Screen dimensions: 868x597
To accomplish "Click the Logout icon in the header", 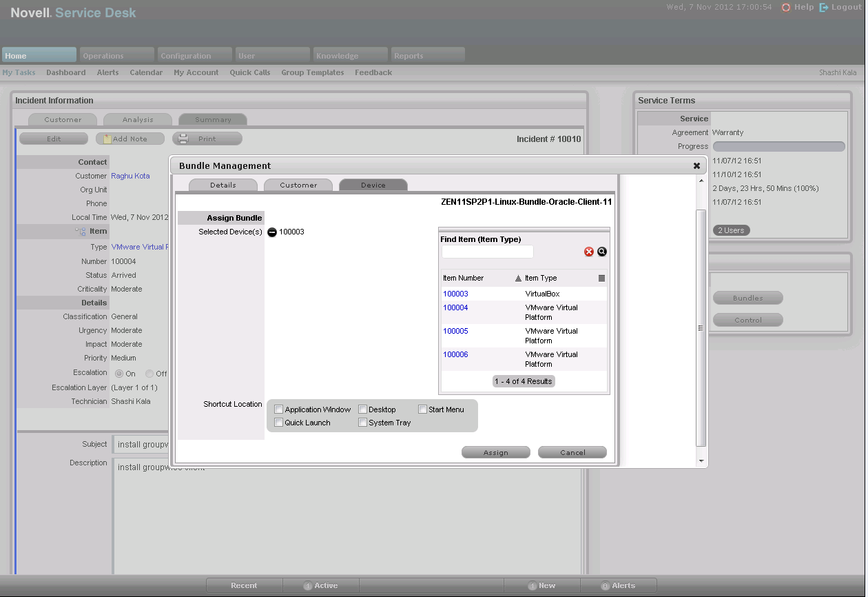I will 824,7.
